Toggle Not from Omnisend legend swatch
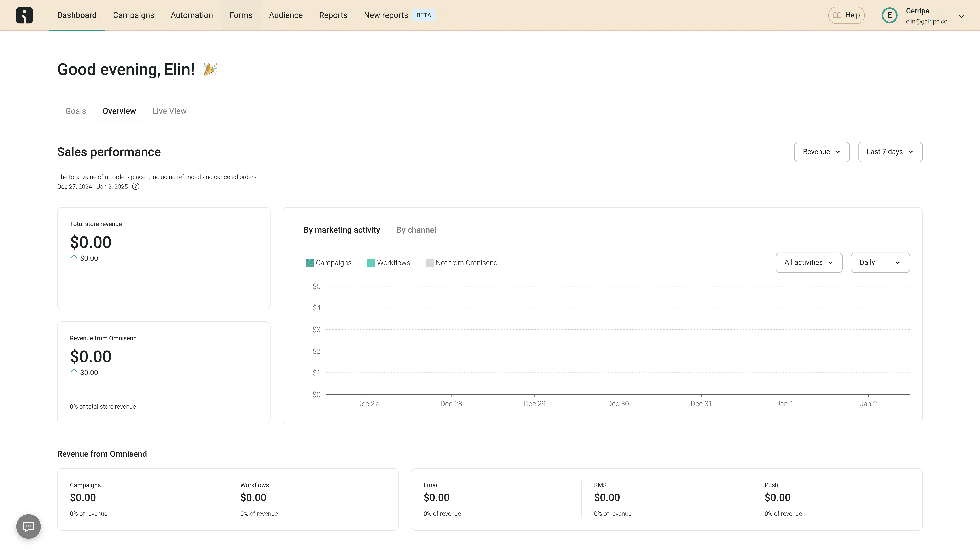The image size is (980, 551). click(x=430, y=263)
